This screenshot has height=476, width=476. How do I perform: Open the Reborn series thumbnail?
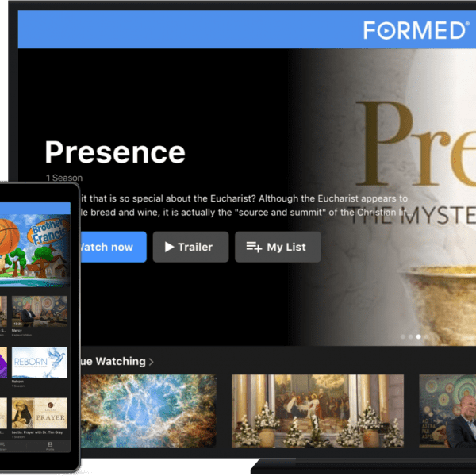40,363
